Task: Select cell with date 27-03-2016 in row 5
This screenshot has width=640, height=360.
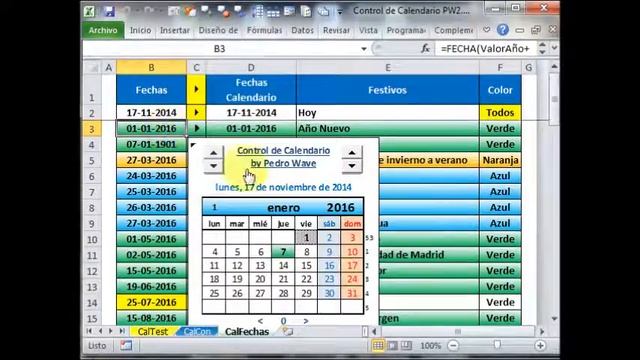Action: (x=151, y=160)
